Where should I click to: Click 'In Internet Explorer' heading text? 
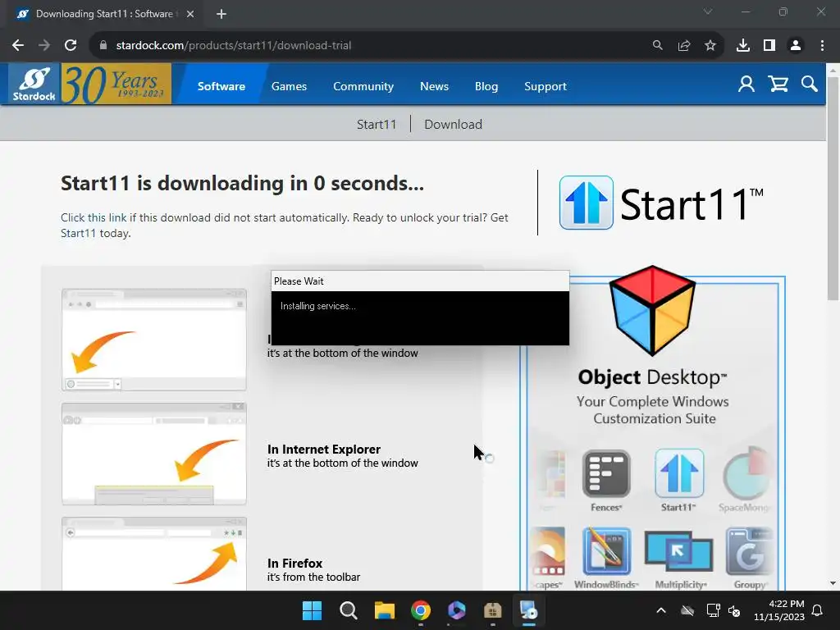coord(323,449)
